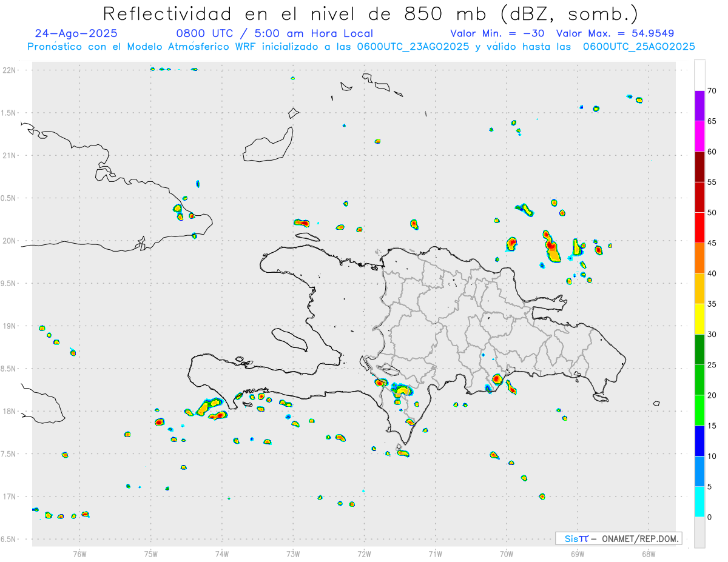Select the 'Valor Max. = 54.9549' text
The width and height of the screenshot is (728, 562).
615,33
